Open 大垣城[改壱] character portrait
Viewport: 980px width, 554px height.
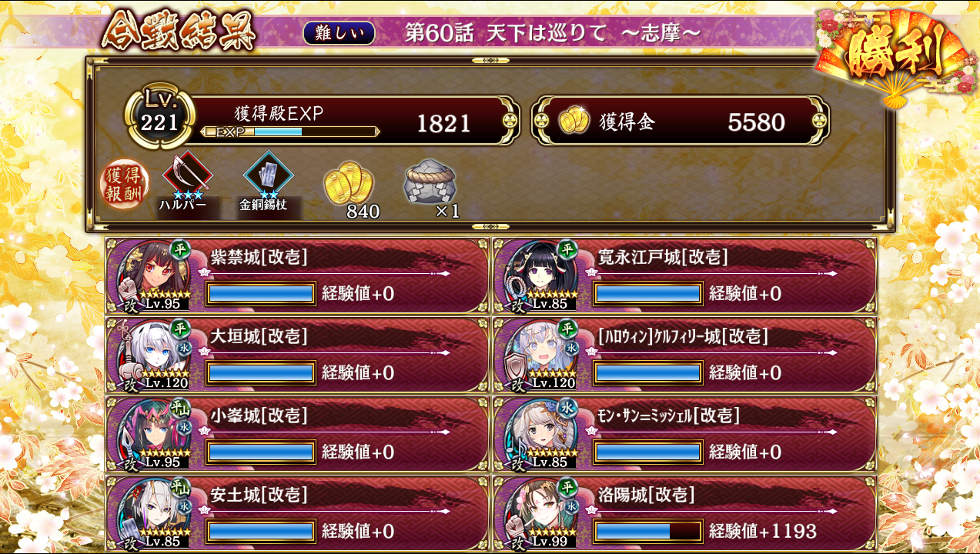coord(154,355)
